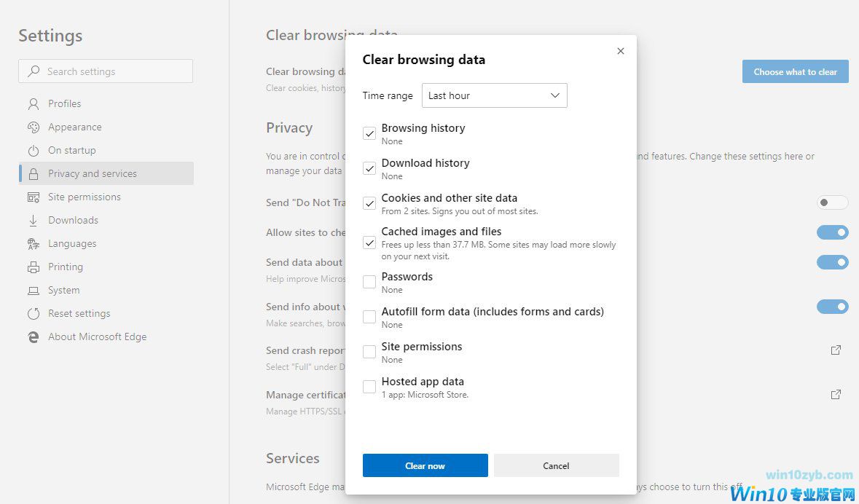Viewport: 859px width, 504px height.
Task: Click the Printing printer icon
Action: pos(33,267)
